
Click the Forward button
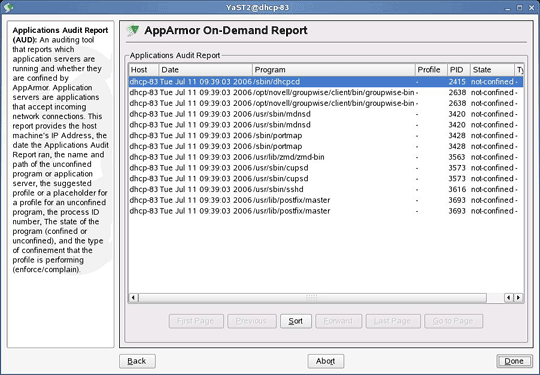pos(339,321)
